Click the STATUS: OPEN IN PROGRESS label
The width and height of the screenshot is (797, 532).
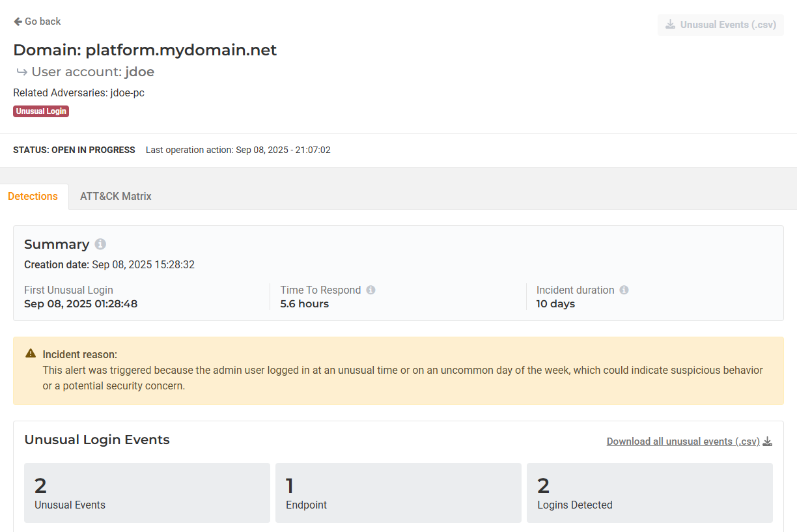pyautogui.click(x=74, y=150)
